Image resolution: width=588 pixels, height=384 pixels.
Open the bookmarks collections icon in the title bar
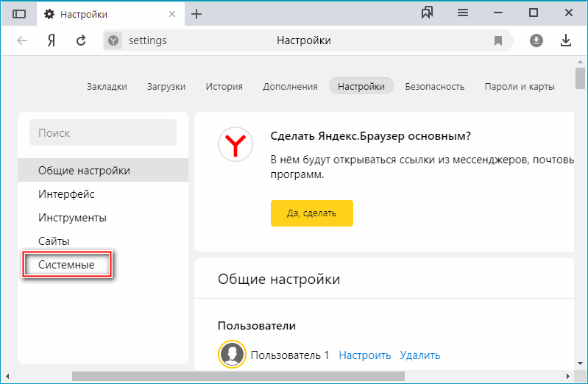[x=427, y=13]
